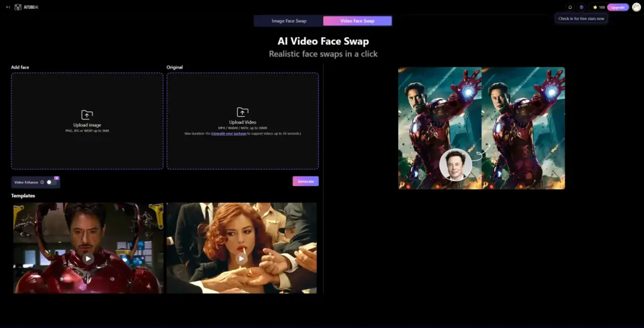This screenshot has width=644, height=328.
Task: Click the Upgrade button
Action: point(618,7)
